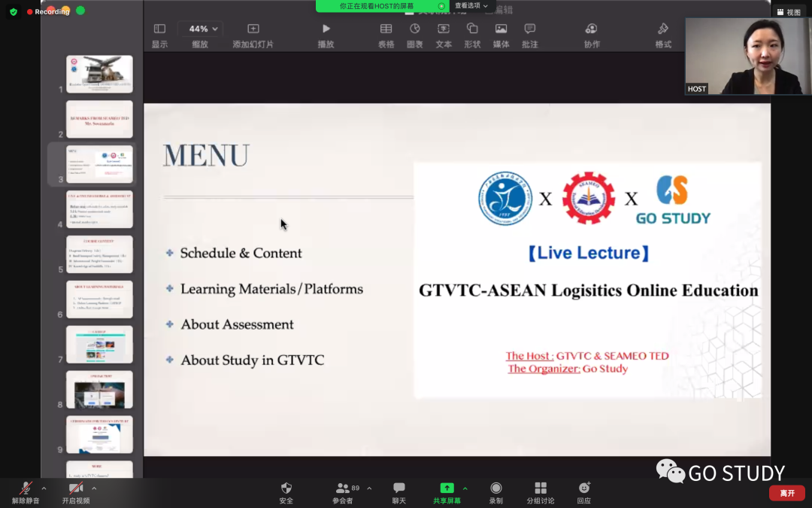Select slide 9 thumbnail in navigator

(99, 435)
